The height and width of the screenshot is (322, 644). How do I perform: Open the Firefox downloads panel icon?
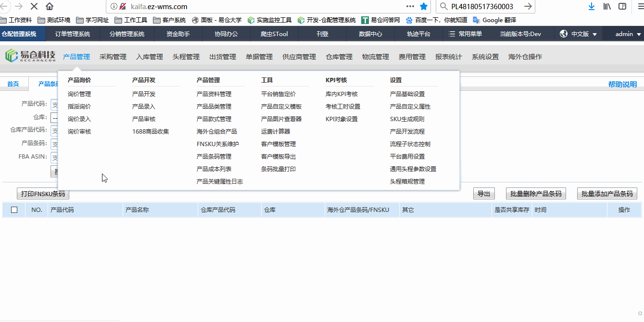[592, 7]
